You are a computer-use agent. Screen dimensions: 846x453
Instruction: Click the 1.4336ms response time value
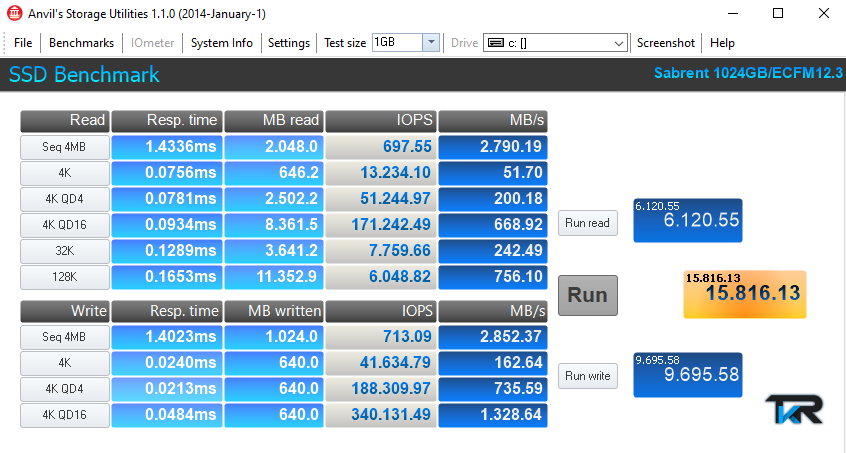pos(167,147)
